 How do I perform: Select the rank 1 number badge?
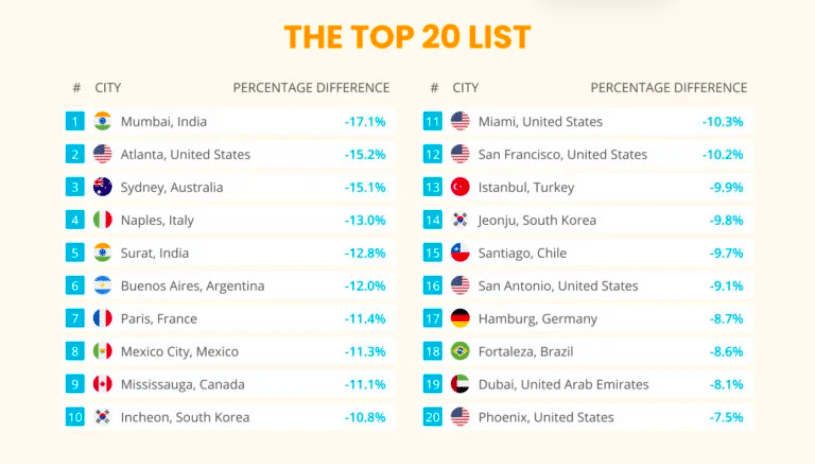(75, 121)
